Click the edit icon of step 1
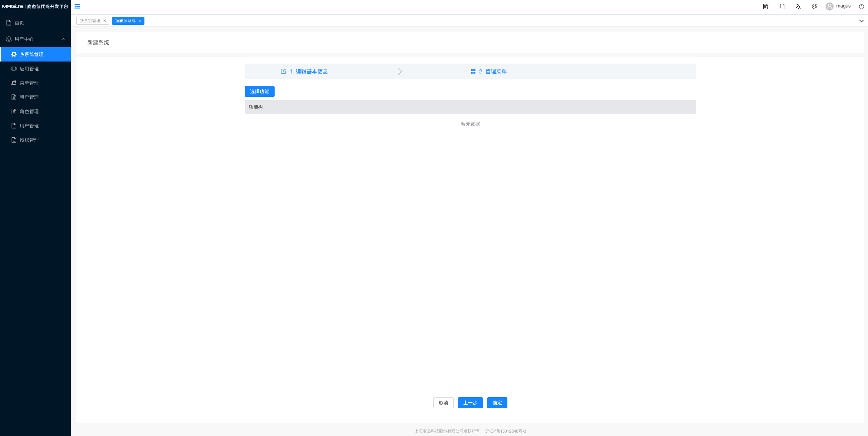This screenshot has height=436, width=868. 283,71
